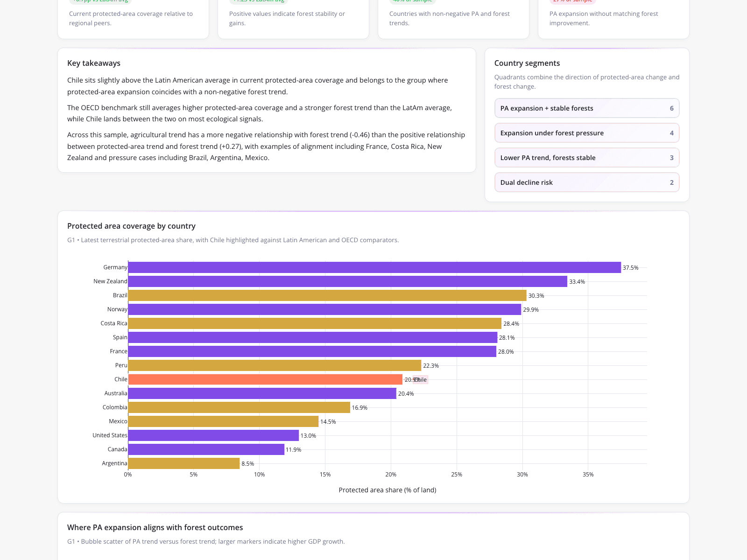
Task: Select the Argentina bar in the chart
Action: pyautogui.click(x=184, y=463)
